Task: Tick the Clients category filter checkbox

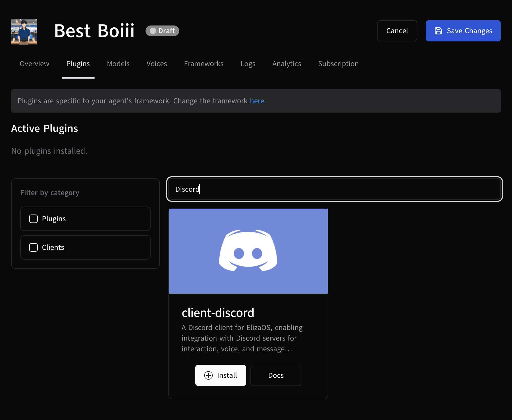Action: 33,247
